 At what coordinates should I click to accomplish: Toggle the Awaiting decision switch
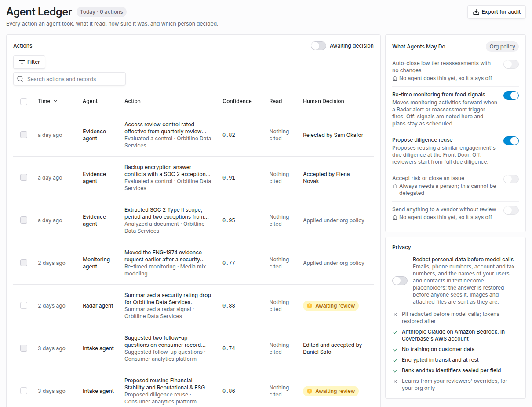(318, 46)
